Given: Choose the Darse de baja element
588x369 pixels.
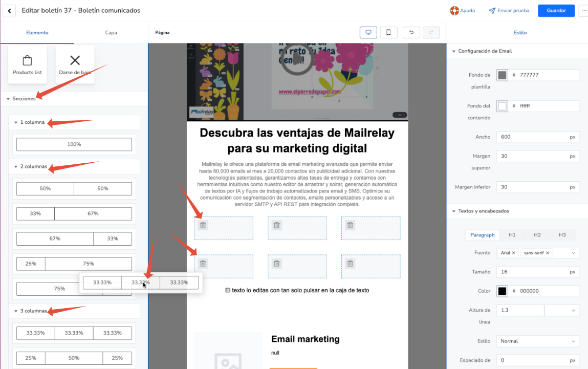Looking at the screenshot, I should click(75, 64).
